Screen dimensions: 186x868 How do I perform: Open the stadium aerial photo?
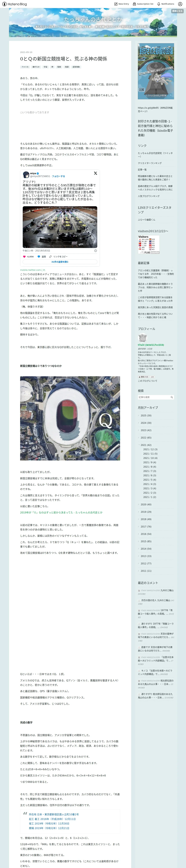pyautogui.click(x=70, y=418)
